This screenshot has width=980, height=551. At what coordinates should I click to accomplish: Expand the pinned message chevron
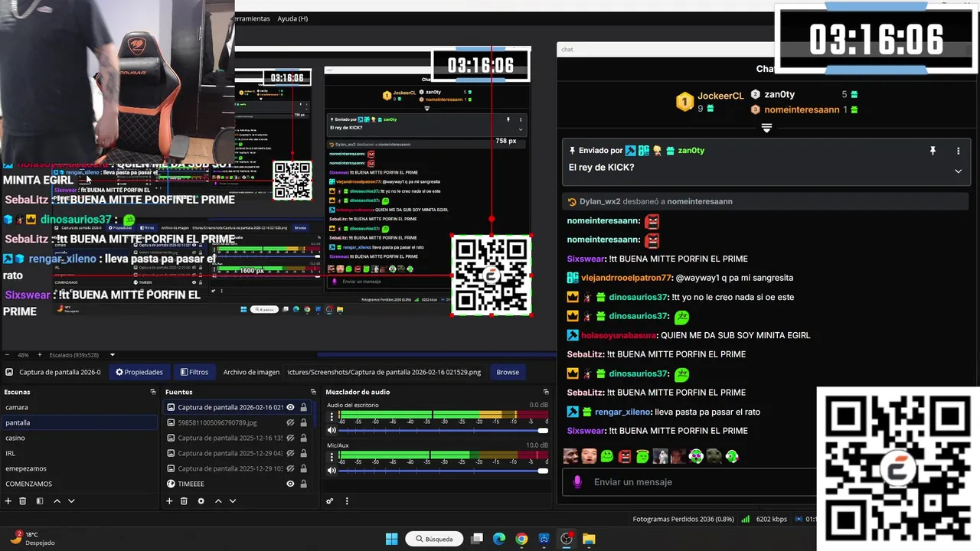point(958,171)
